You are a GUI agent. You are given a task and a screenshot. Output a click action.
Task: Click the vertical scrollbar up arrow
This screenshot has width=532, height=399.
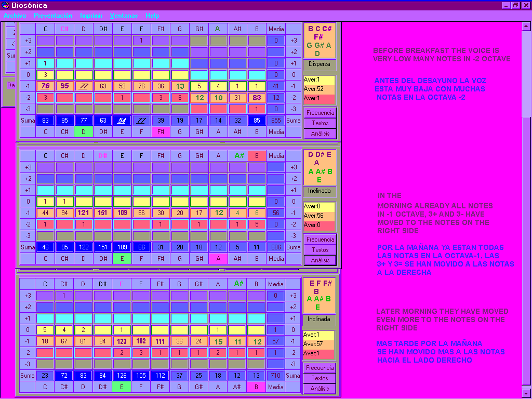[x=526, y=26]
